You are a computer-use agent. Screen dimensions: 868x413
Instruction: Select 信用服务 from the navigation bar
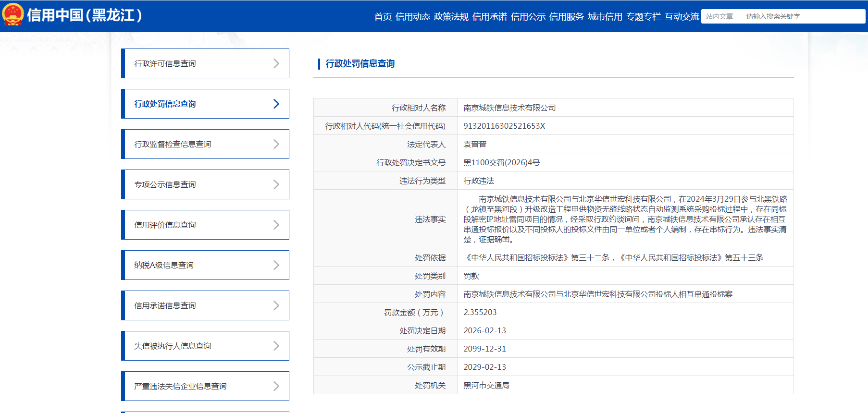[566, 17]
